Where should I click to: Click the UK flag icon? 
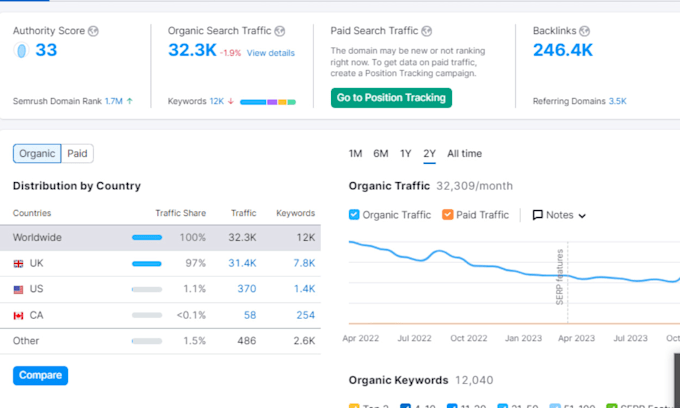(x=18, y=264)
